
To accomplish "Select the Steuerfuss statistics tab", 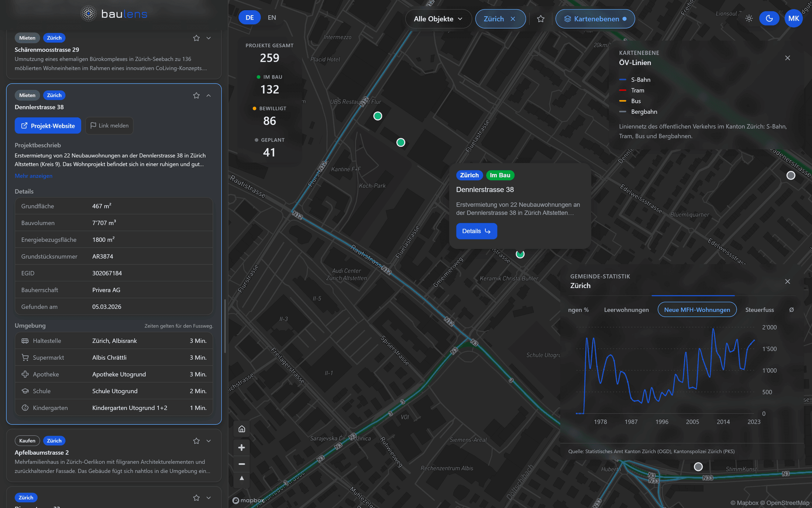I will pyautogui.click(x=760, y=310).
